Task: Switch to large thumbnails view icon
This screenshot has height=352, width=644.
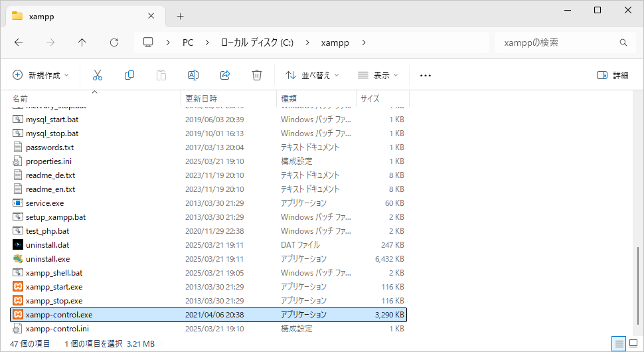Action: 634,344
